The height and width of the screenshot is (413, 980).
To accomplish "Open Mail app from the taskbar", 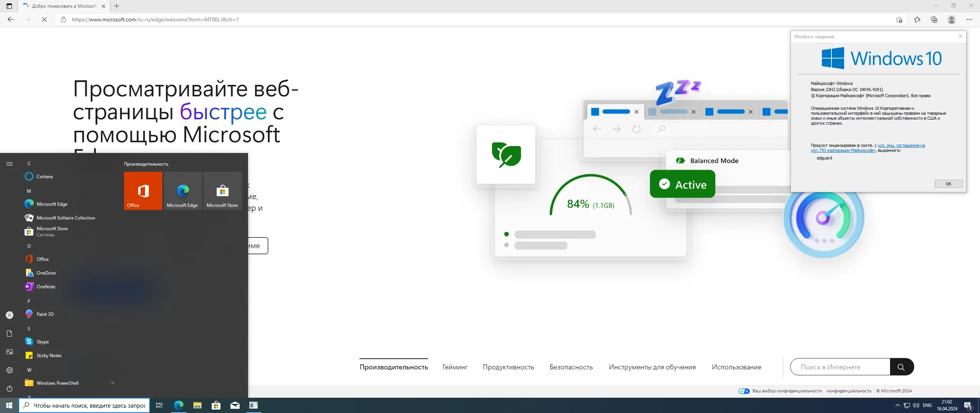I will pyautogui.click(x=235, y=405).
